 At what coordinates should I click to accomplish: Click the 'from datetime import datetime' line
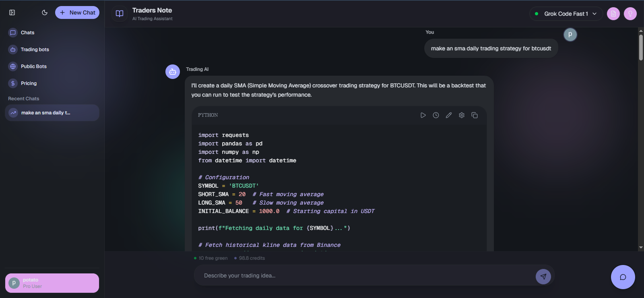247,161
